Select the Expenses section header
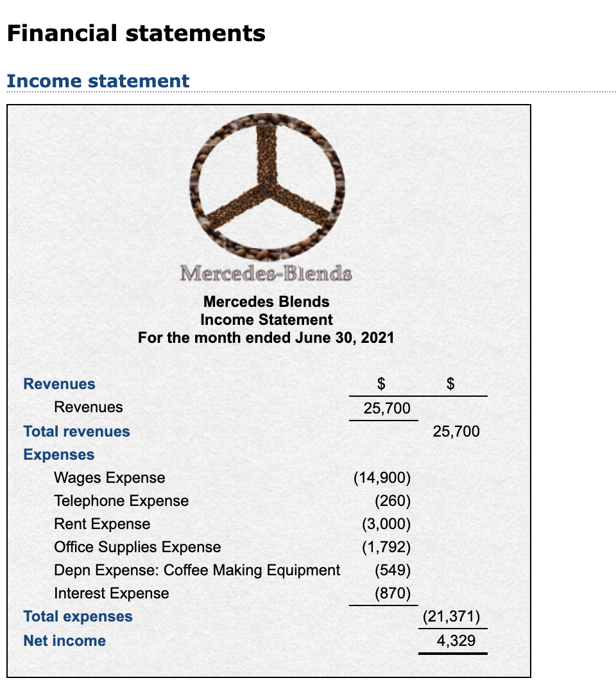616x696 pixels. [58, 455]
